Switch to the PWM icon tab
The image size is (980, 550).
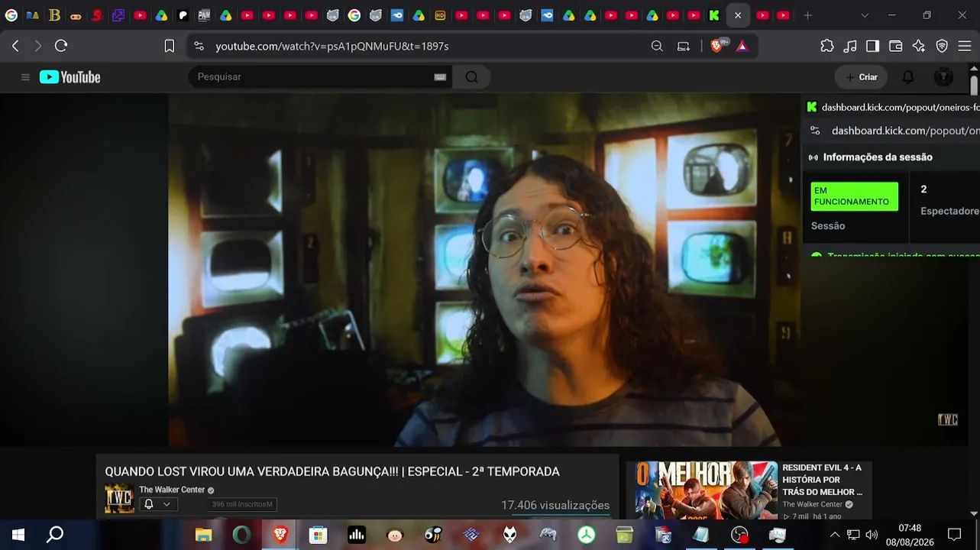204,15
